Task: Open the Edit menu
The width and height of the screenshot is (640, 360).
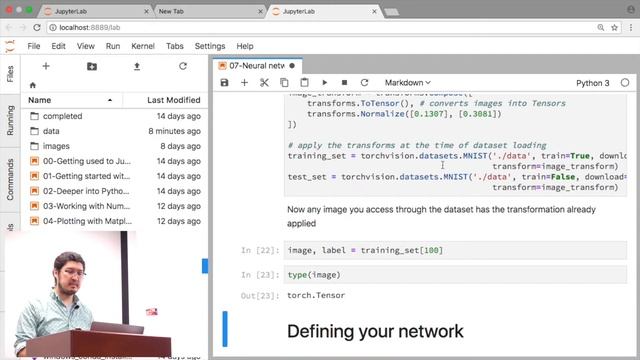Action: tap(58, 46)
